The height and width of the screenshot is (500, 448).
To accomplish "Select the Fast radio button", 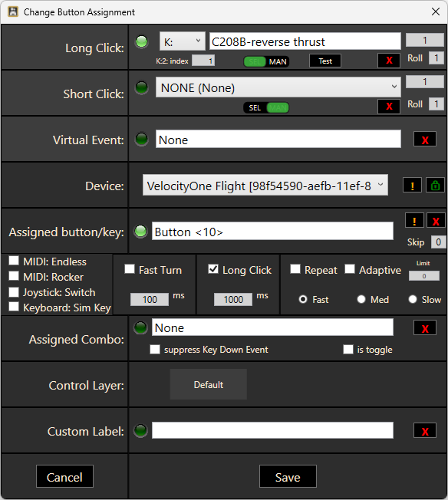I will click(x=303, y=299).
